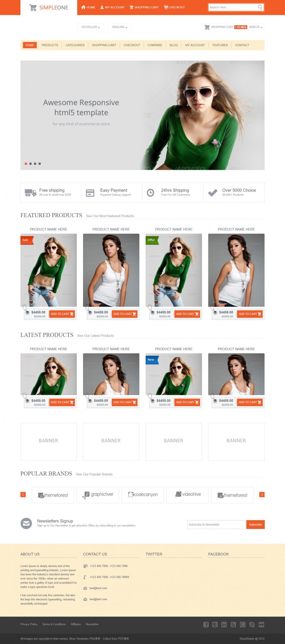Click the Skype icon in footer
The image size is (285, 644).
coord(252,624)
